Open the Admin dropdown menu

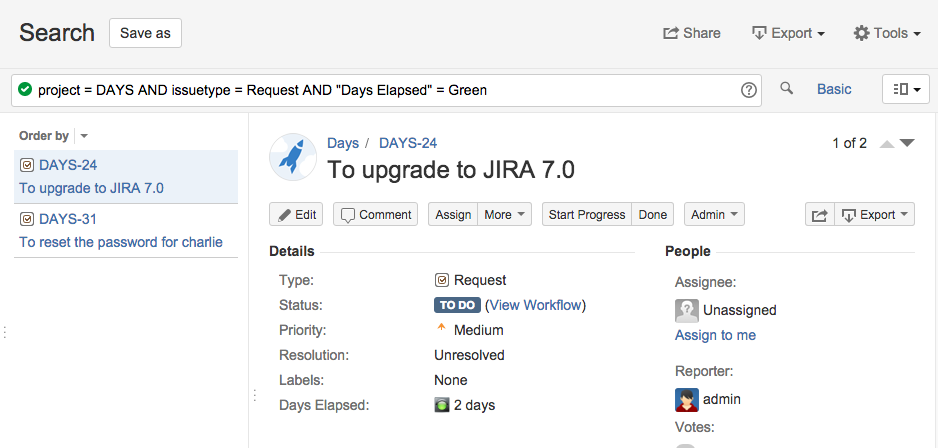click(714, 215)
